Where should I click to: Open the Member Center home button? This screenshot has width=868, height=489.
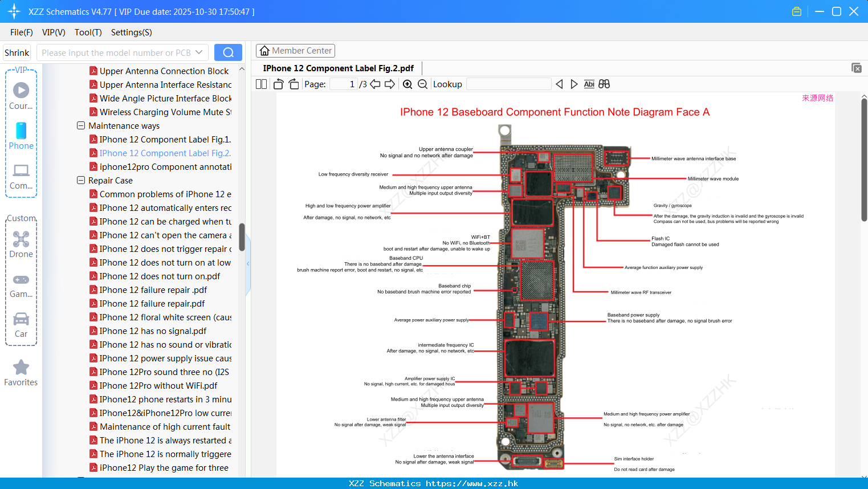tap(295, 51)
